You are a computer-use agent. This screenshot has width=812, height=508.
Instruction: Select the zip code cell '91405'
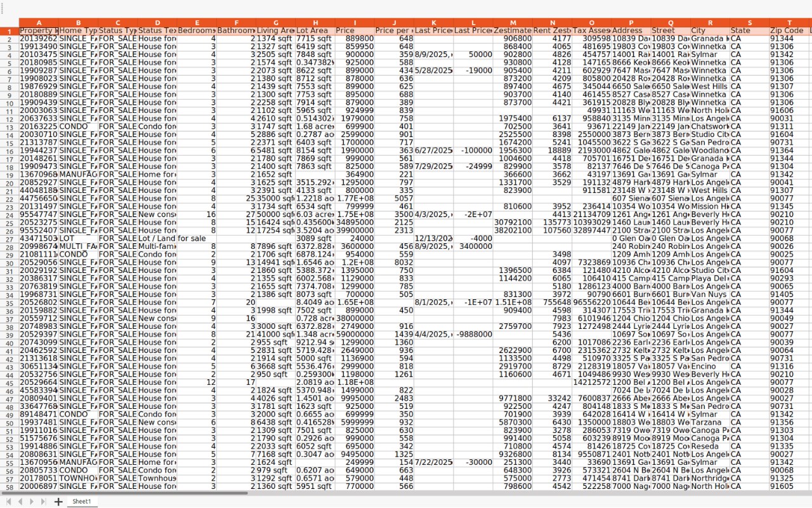pyautogui.click(x=789, y=294)
